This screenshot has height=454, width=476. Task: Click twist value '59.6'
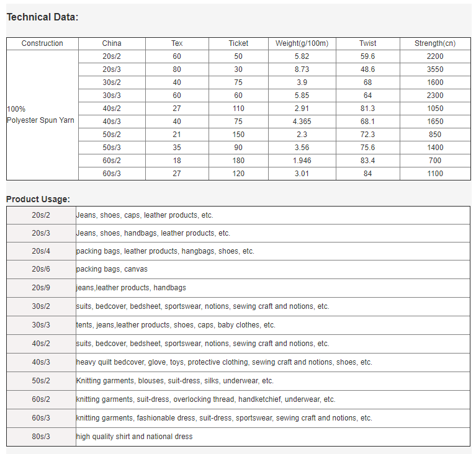pyautogui.click(x=367, y=56)
